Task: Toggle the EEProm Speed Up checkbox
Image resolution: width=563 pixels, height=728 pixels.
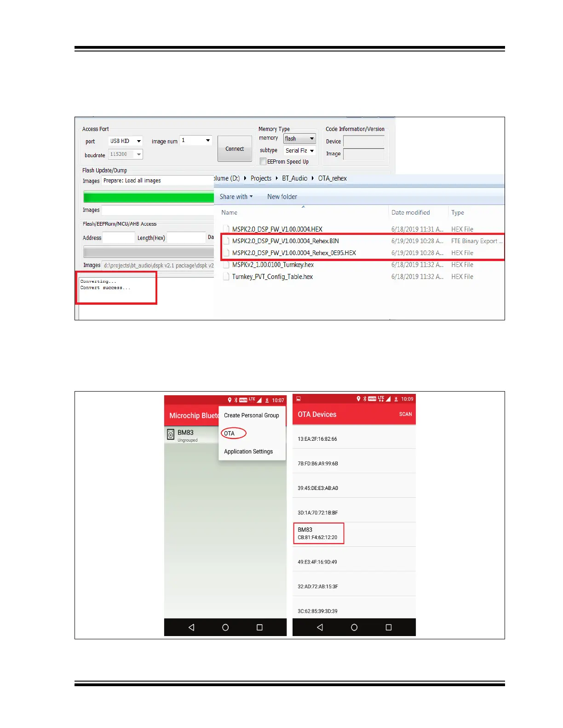Action: [263, 161]
